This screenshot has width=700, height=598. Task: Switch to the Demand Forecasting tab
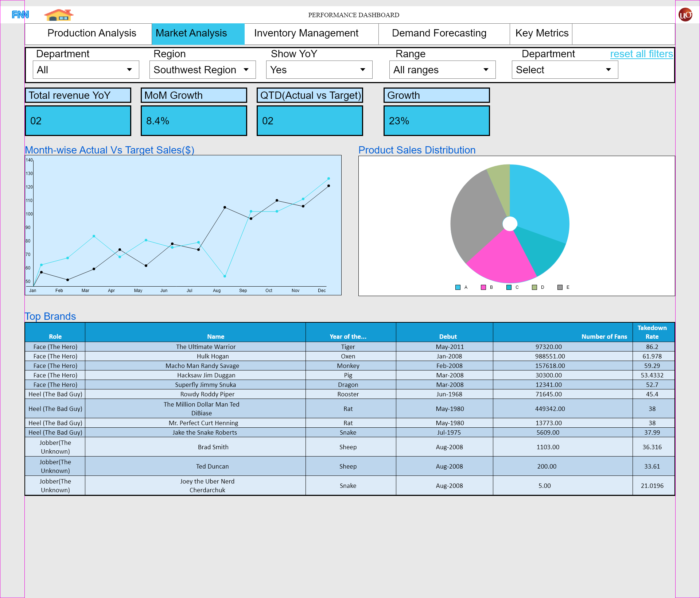click(439, 33)
